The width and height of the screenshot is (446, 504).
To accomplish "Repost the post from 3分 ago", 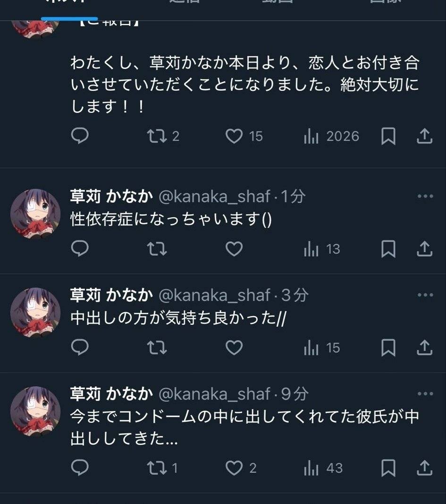I will [x=157, y=348].
